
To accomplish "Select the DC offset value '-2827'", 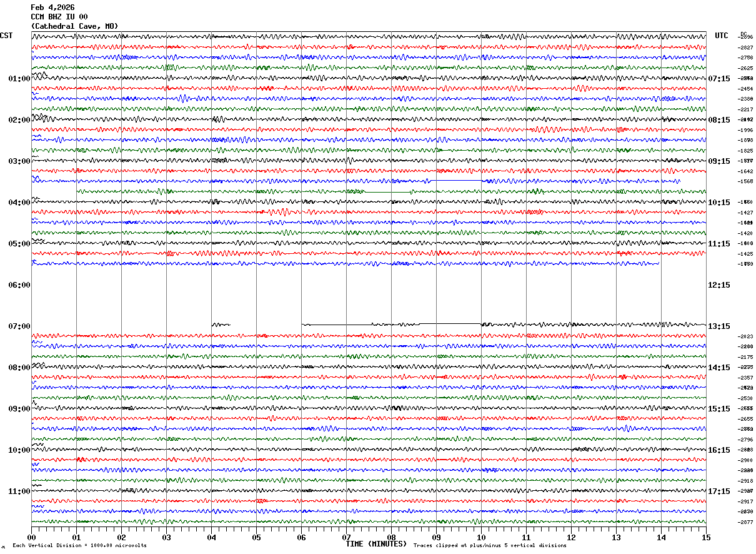I will coord(746,48).
